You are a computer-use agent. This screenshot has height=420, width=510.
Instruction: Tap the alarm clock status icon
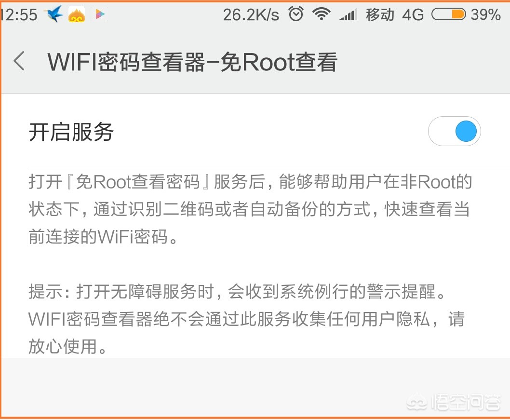(x=296, y=14)
